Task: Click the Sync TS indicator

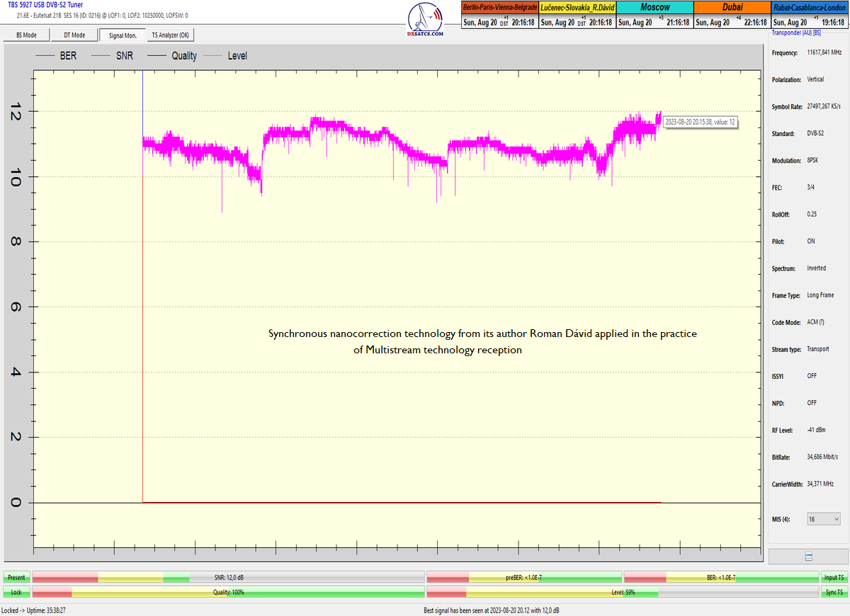Action: pos(834,592)
